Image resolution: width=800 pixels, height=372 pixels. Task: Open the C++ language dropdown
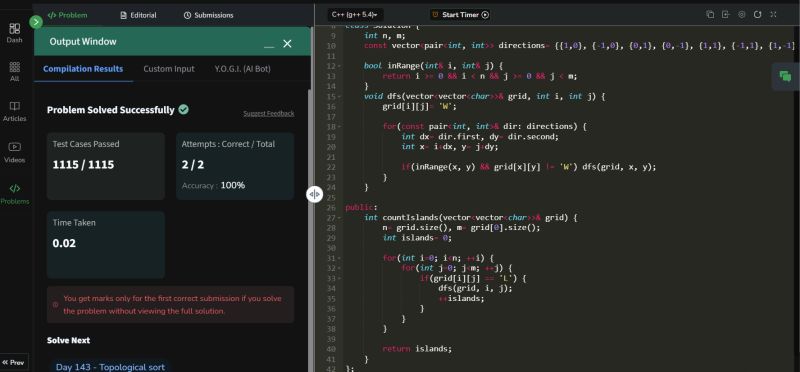[357, 15]
